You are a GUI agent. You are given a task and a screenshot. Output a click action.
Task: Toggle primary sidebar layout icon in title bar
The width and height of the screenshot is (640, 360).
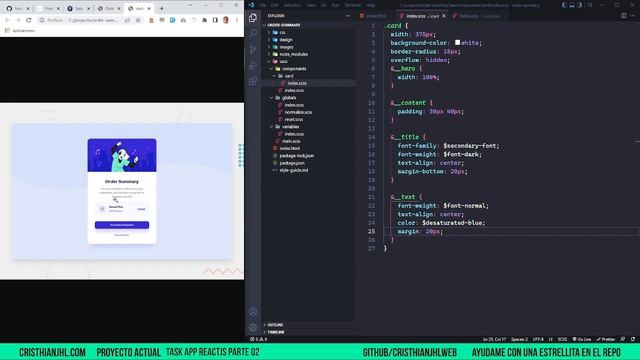tap(564, 5)
